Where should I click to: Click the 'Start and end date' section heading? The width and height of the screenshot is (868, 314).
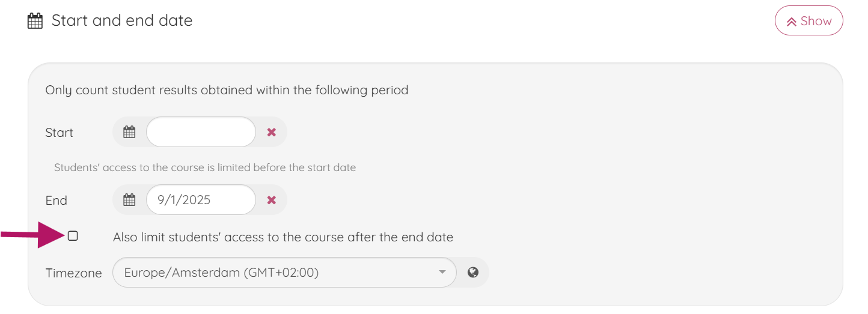(122, 20)
